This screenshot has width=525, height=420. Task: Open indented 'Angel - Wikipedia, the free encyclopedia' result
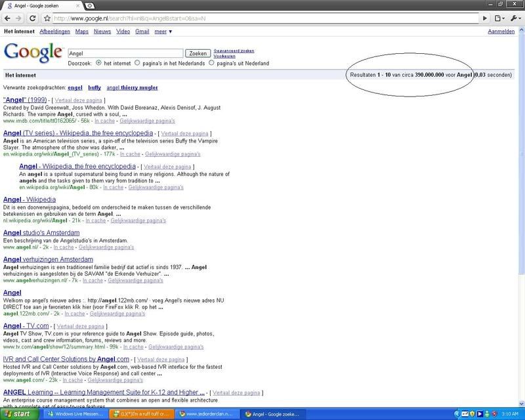[x=77, y=166]
